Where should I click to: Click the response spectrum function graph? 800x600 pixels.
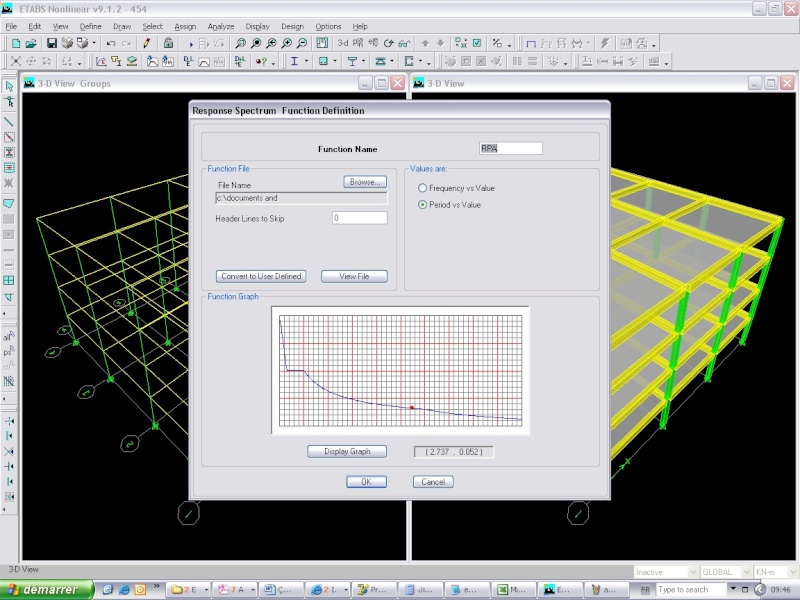tap(401, 370)
